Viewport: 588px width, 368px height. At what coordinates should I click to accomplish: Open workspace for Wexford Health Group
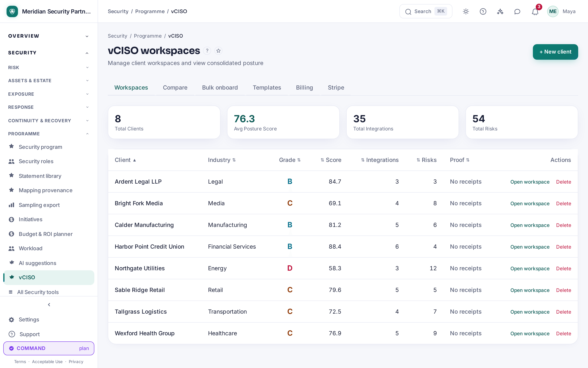click(530, 333)
